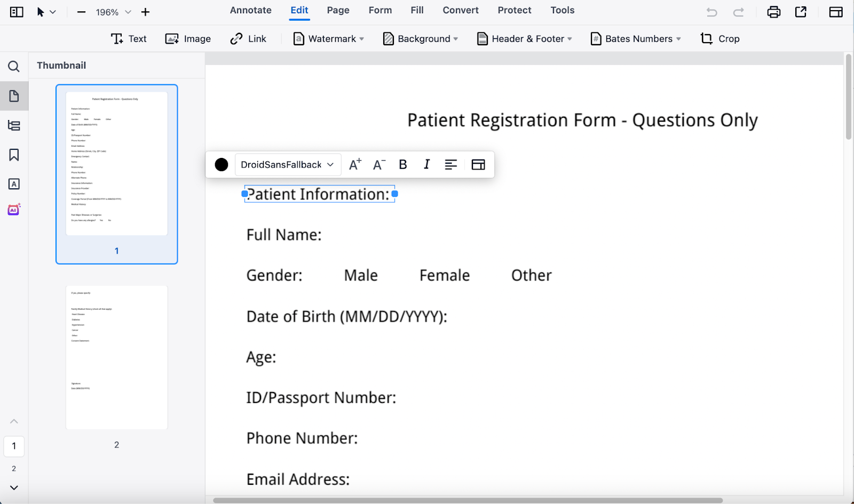Toggle italic formatting
This screenshot has width=854, height=504.
point(426,164)
